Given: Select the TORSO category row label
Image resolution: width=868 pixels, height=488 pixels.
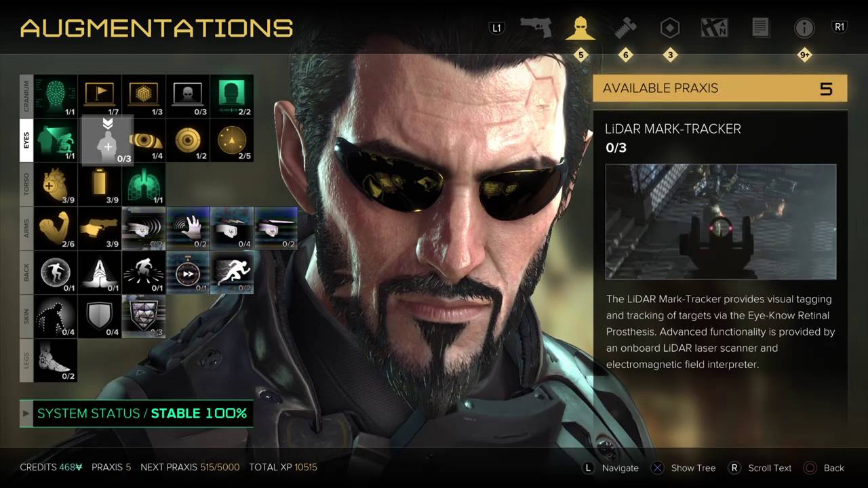Looking at the screenshot, I should (26, 184).
